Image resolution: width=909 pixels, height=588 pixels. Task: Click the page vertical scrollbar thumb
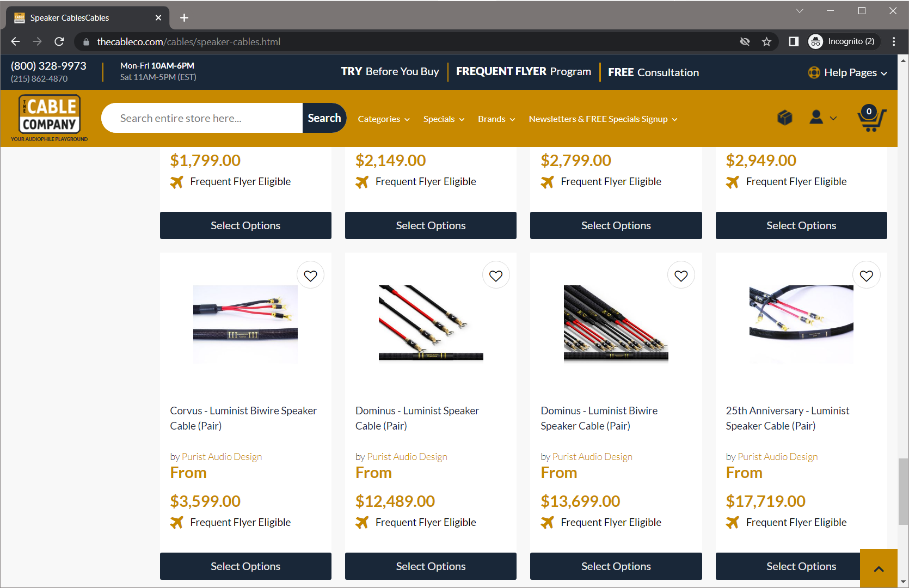(903, 491)
